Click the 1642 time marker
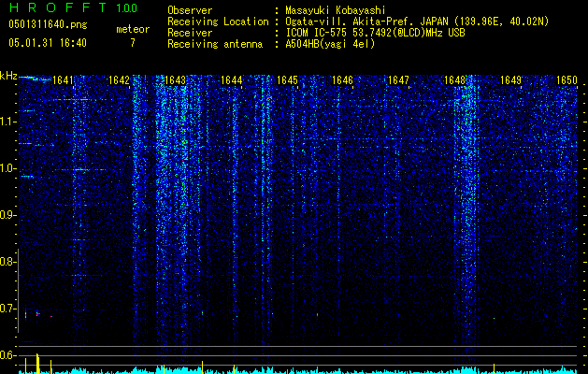Screen dimensions: 588x374 click(x=119, y=79)
